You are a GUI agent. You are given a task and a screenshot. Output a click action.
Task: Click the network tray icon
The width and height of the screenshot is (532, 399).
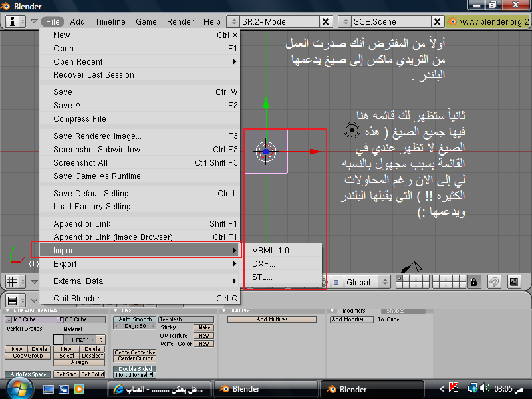472,388
